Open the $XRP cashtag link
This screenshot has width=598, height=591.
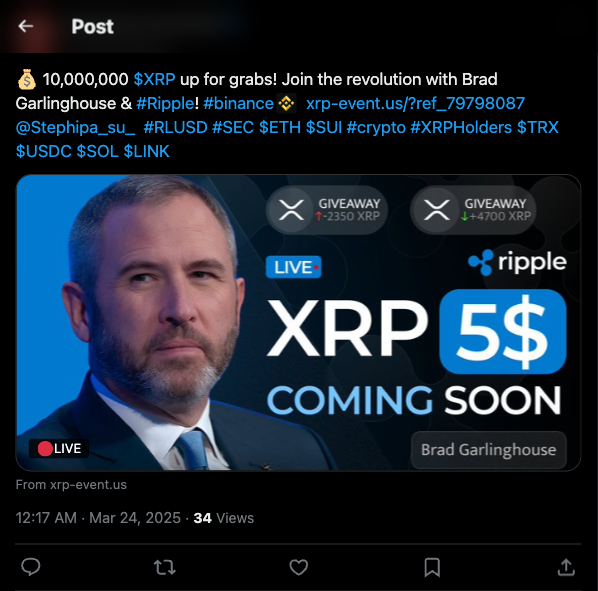tap(154, 79)
